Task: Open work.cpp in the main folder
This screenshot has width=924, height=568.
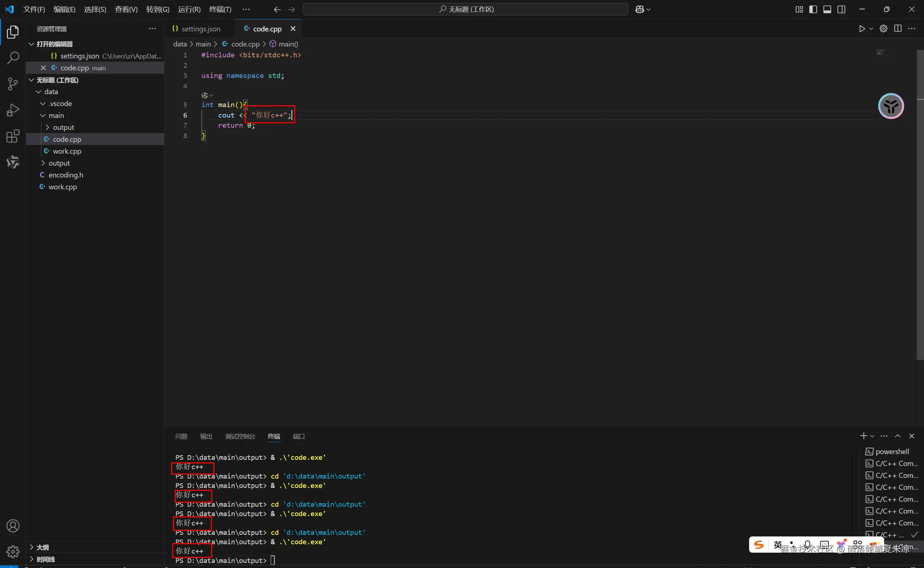Action: coord(67,151)
